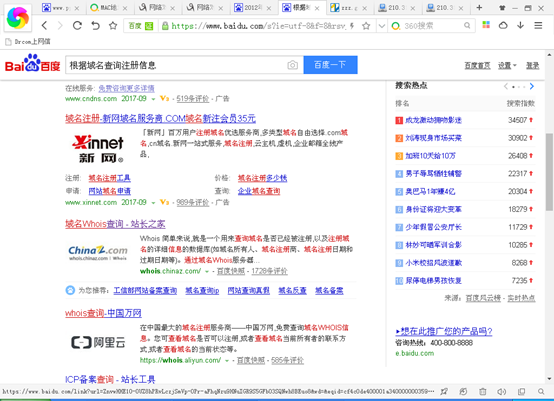This screenshot has width=554, height=401.
Task: Open the 域名查询ip suggestion
Action: pyautogui.click(x=202, y=290)
